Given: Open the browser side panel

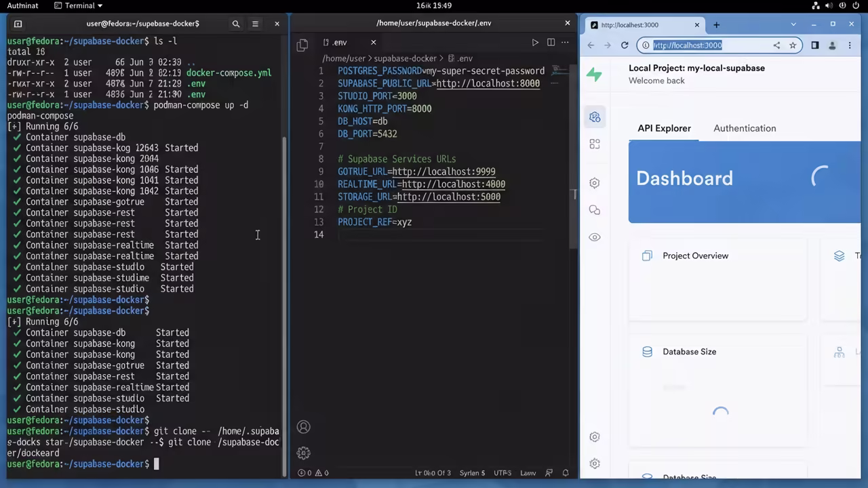Looking at the screenshot, I should pos(815,45).
